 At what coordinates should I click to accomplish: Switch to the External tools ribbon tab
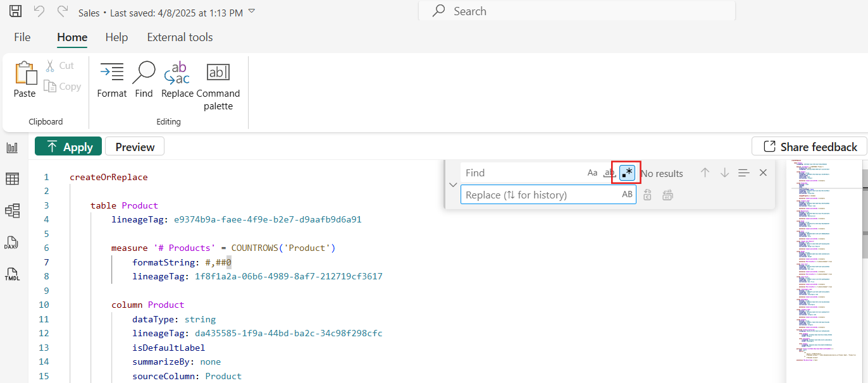click(180, 37)
